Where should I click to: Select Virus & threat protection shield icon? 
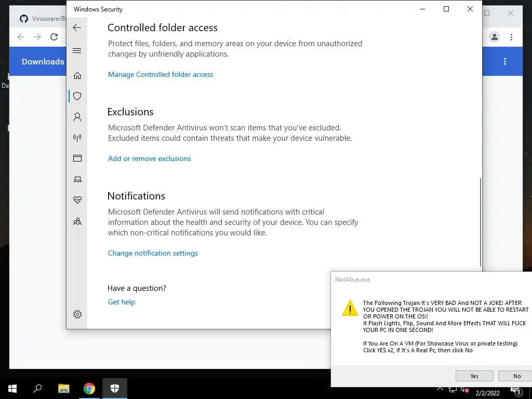point(77,96)
